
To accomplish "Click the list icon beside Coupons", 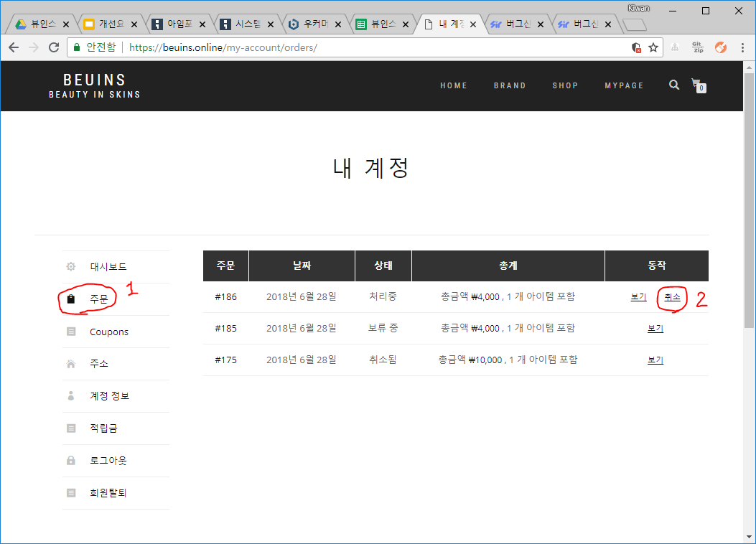I will pyautogui.click(x=71, y=332).
